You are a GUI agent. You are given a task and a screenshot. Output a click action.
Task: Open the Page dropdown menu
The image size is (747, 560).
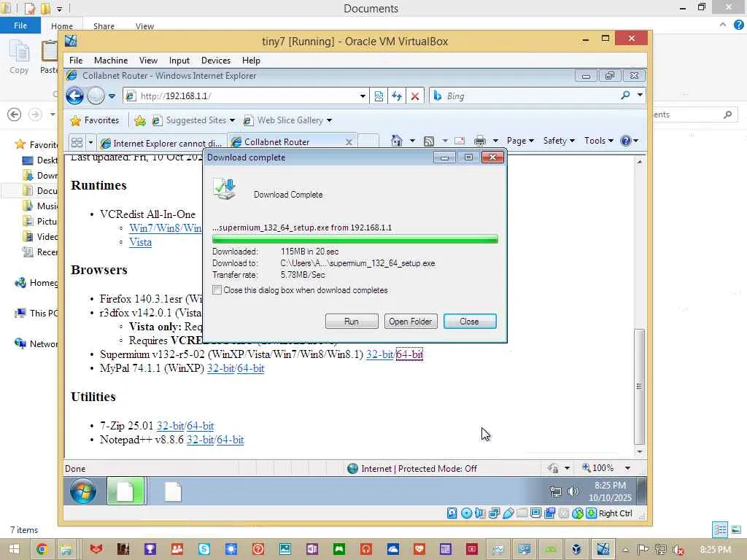520,141
